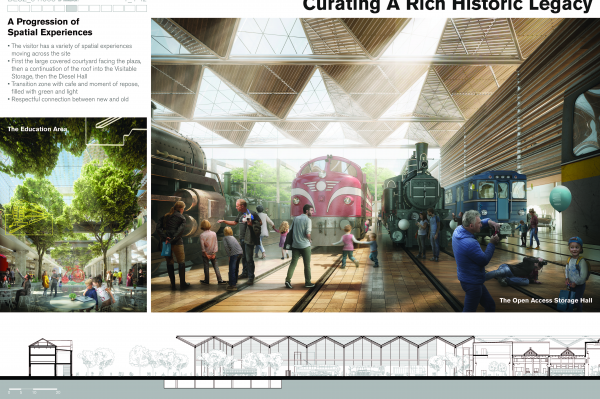The height and width of the screenshot is (399, 600).
Task: Click the man in blue jacket photographing
Action: 474,260
